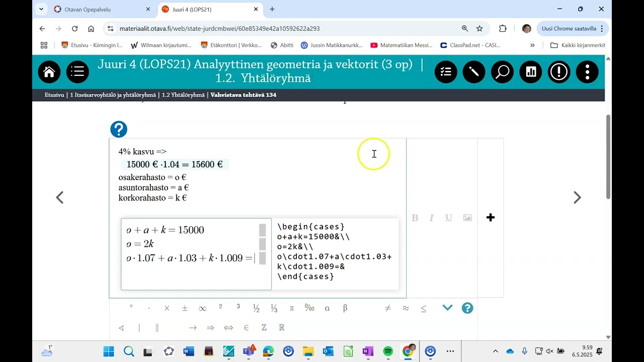Viewport: 644px width, 362px height.
Task: Insert the approximately-equal sign
Action: coord(406,308)
